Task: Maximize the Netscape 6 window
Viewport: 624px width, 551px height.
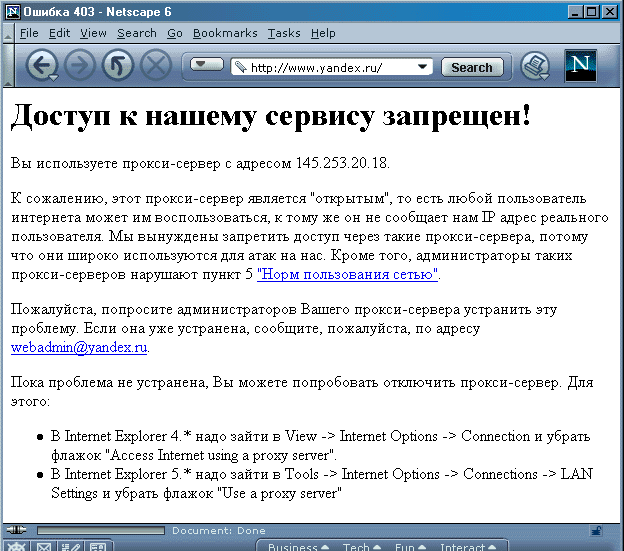Action: [x=592, y=12]
